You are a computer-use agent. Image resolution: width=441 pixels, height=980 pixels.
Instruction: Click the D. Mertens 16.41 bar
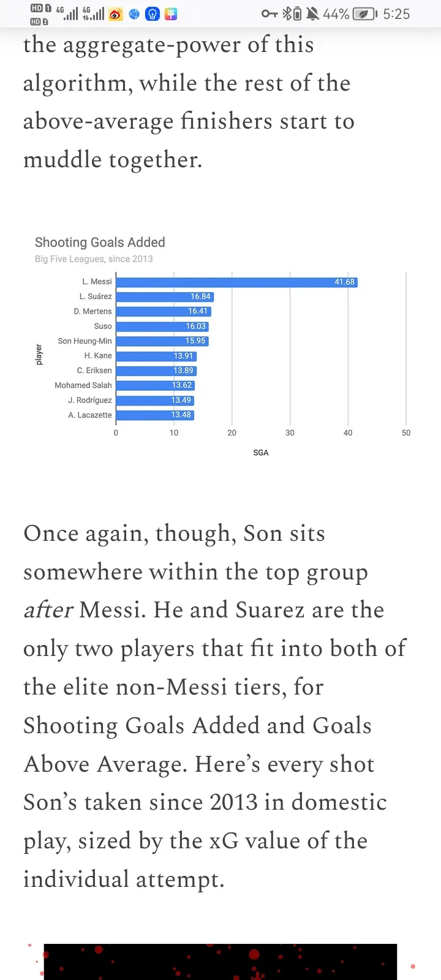pyautogui.click(x=163, y=312)
